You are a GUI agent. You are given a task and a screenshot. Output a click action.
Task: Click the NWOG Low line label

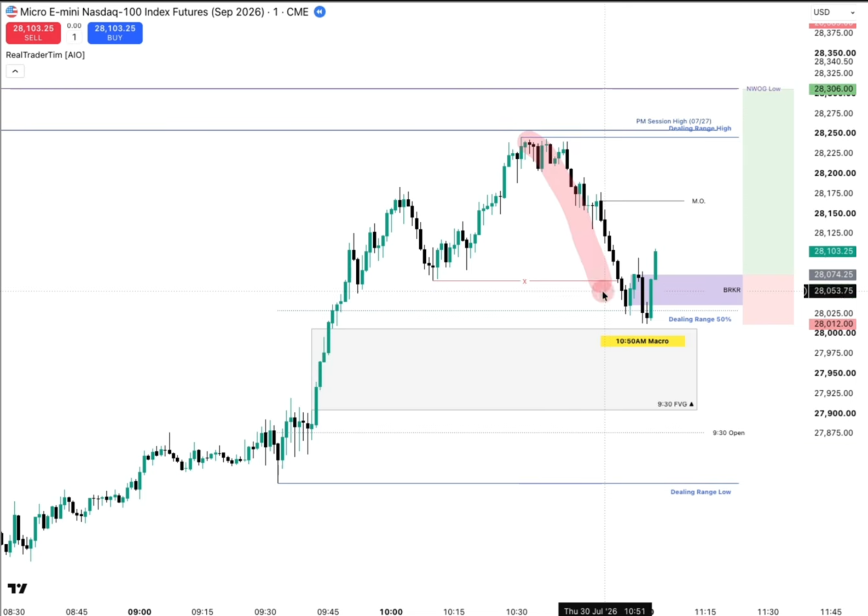763,89
